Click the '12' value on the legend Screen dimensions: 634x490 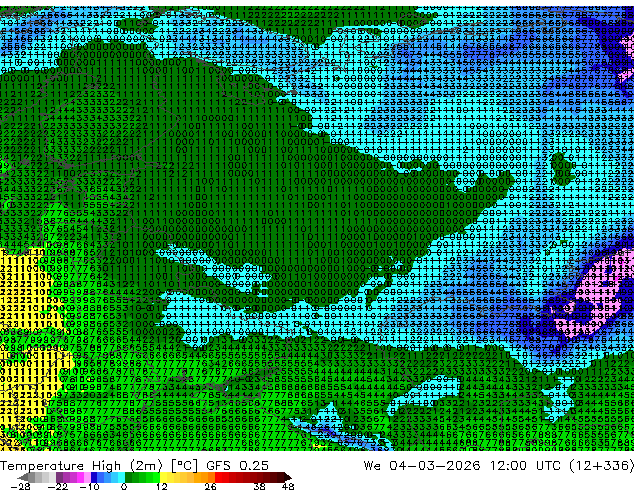(162, 486)
